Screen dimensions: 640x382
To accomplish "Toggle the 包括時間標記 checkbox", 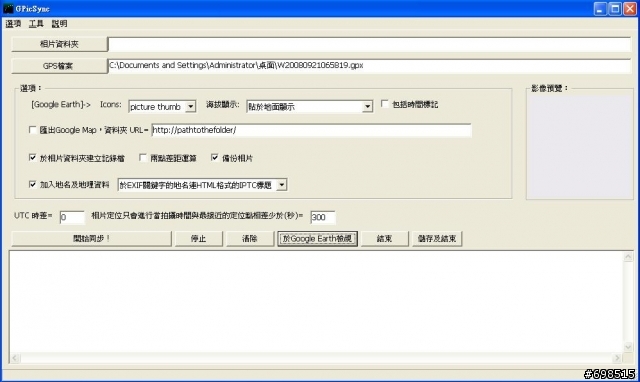I will point(384,104).
